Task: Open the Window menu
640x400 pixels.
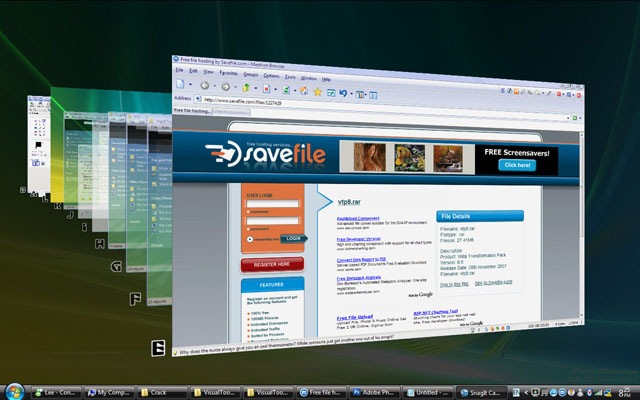Action: pyautogui.click(x=309, y=78)
